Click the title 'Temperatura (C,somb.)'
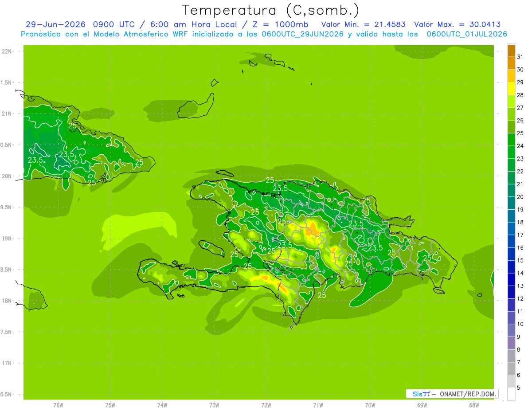 pyautogui.click(x=271, y=10)
